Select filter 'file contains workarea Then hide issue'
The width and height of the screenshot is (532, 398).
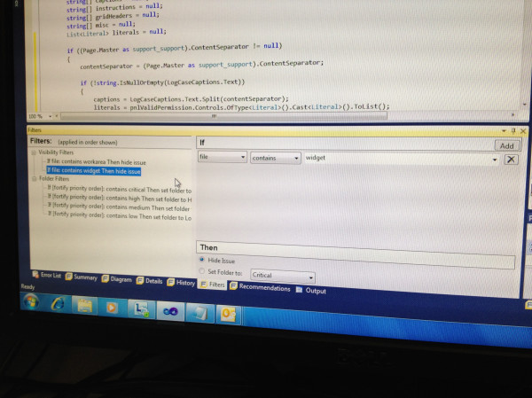[x=97, y=162]
